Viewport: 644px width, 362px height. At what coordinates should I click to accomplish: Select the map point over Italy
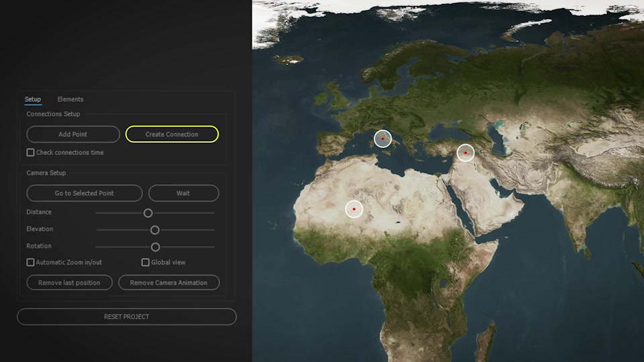383,139
